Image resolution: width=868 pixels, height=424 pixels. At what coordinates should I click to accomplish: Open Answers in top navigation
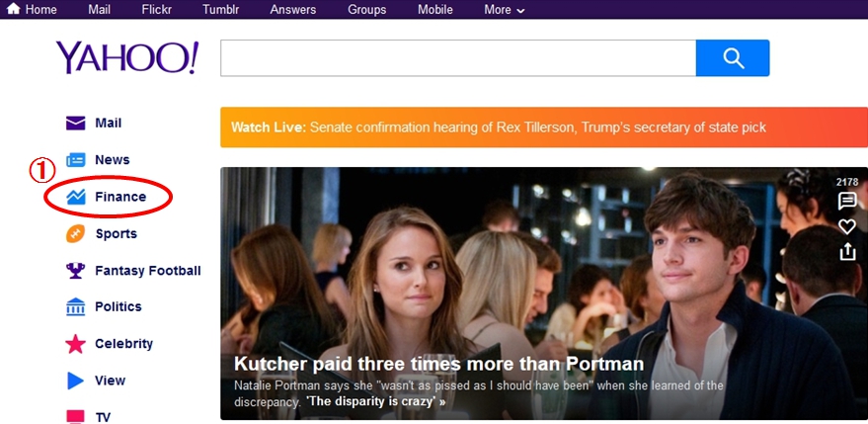pyautogui.click(x=293, y=10)
